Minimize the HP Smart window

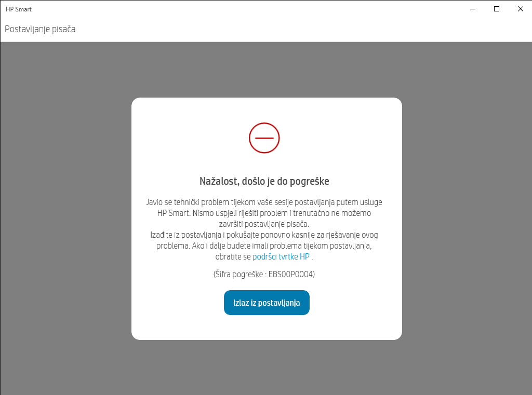tap(473, 9)
